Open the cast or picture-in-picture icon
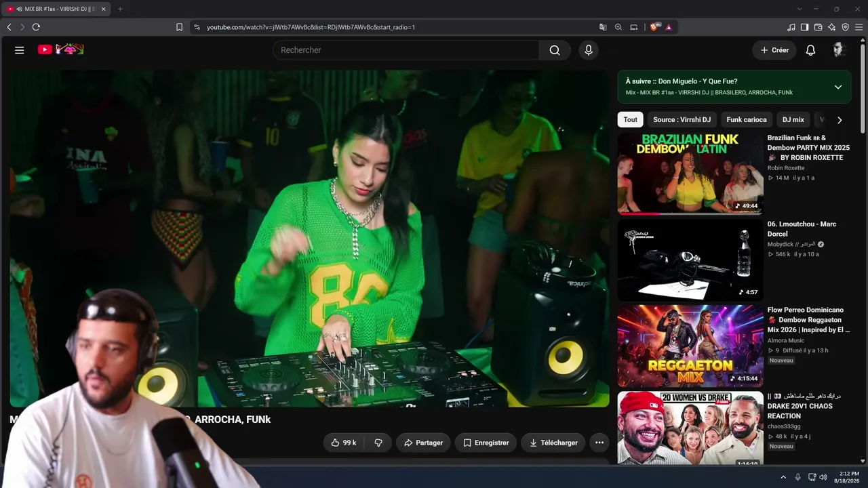868x488 pixels. click(x=634, y=27)
